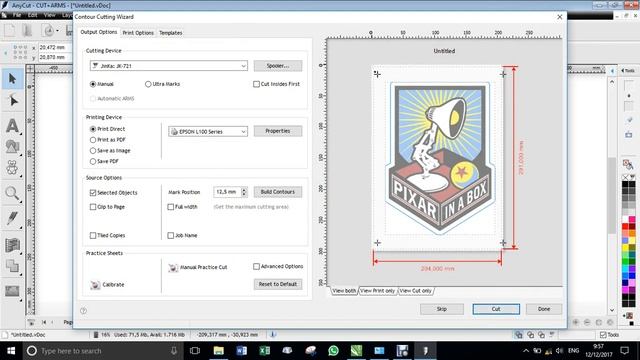The width and height of the screenshot is (640, 360).
Task: Select Manual radio button
Action: tap(93, 84)
